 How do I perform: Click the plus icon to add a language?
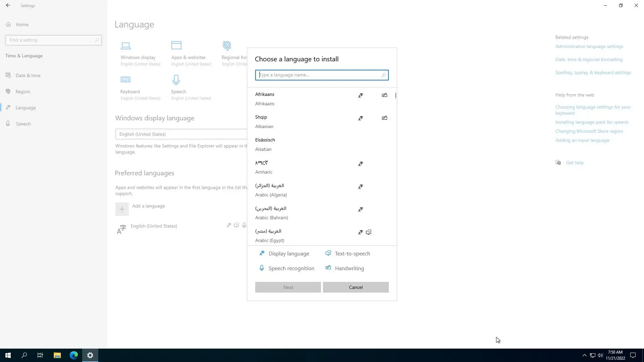click(122, 209)
